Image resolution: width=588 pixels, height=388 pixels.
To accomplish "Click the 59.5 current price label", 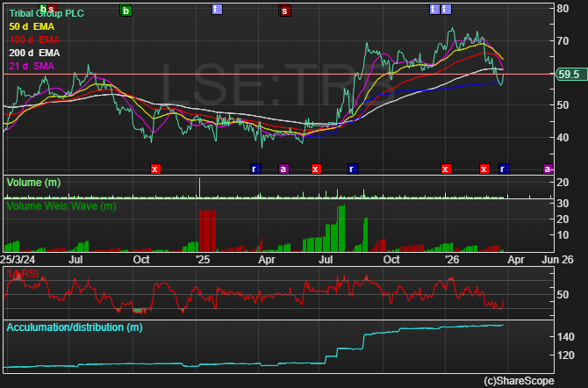I will 568,75.
